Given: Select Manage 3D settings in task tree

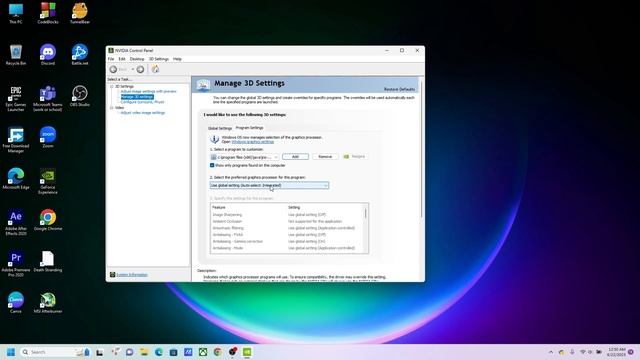Looking at the screenshot, I should click(x=137, y=97).
